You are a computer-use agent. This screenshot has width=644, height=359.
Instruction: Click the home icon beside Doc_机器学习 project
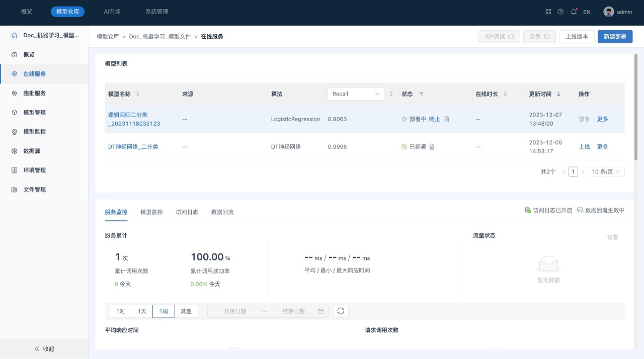point(14,35)
